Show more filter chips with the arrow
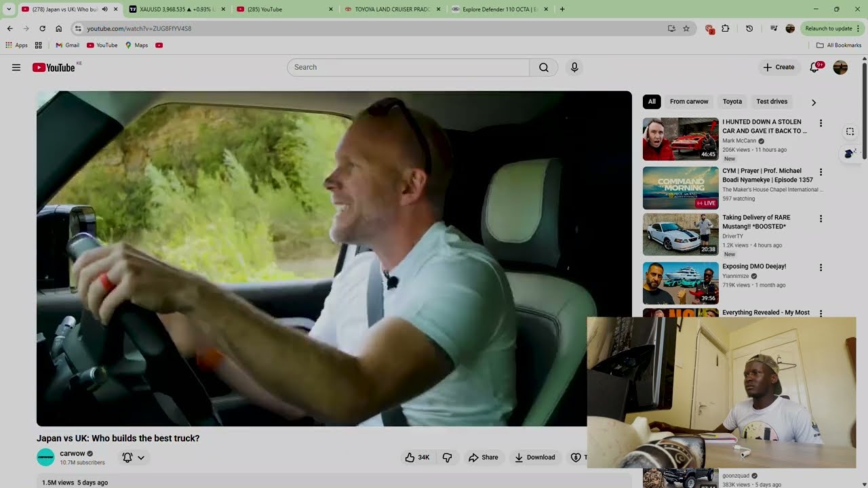 point(814,102)
